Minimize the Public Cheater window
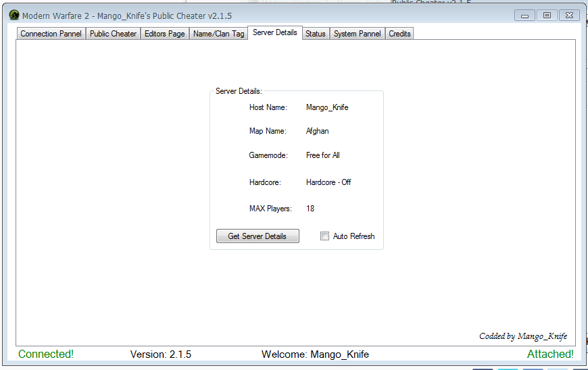Image resolution: width=588 pixels, height=370 pixels. [x=524, y=16]
